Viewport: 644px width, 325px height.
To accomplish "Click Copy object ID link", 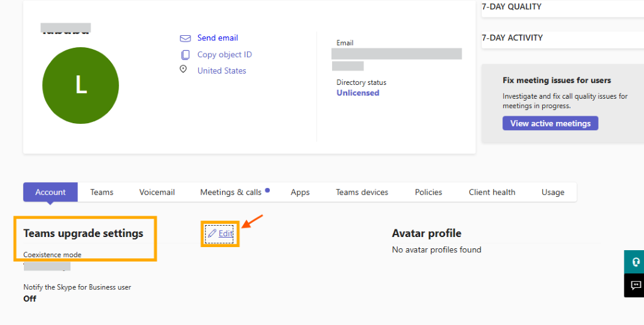I will click(x=225, y=55).
